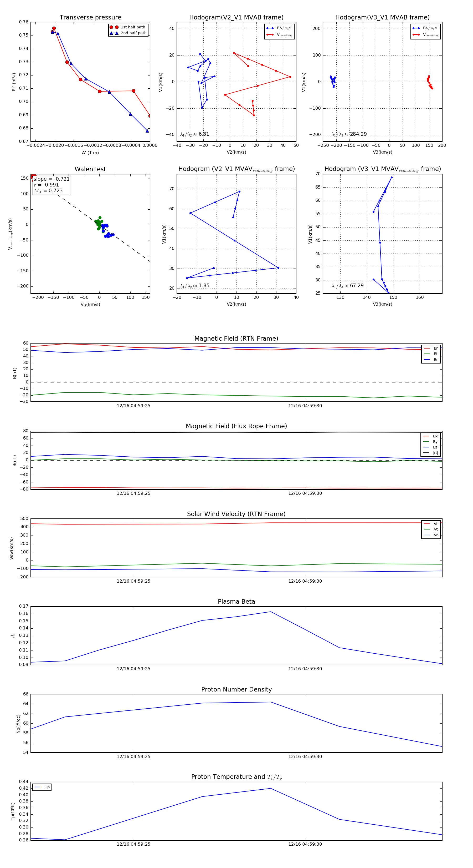Click the "Hodogram (V3_V1 MVAV remaining frame)" title
The width and height of the screenshot is (473, 868).
point(382,169)
